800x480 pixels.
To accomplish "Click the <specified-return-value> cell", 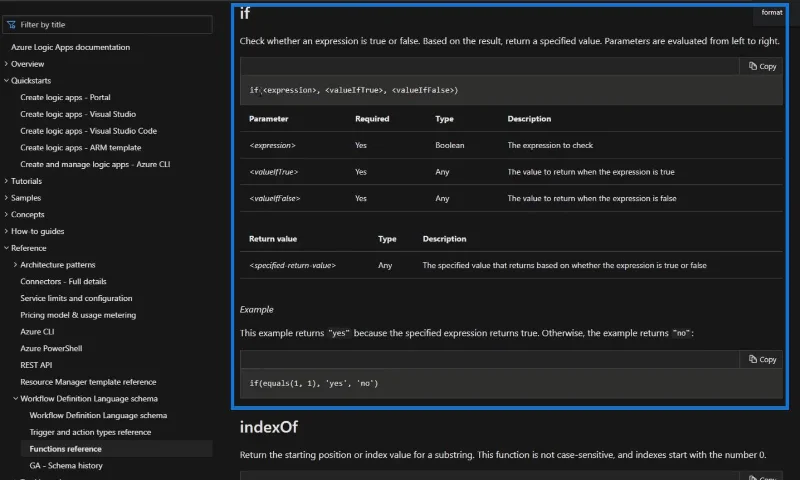I will coord(292,265).
